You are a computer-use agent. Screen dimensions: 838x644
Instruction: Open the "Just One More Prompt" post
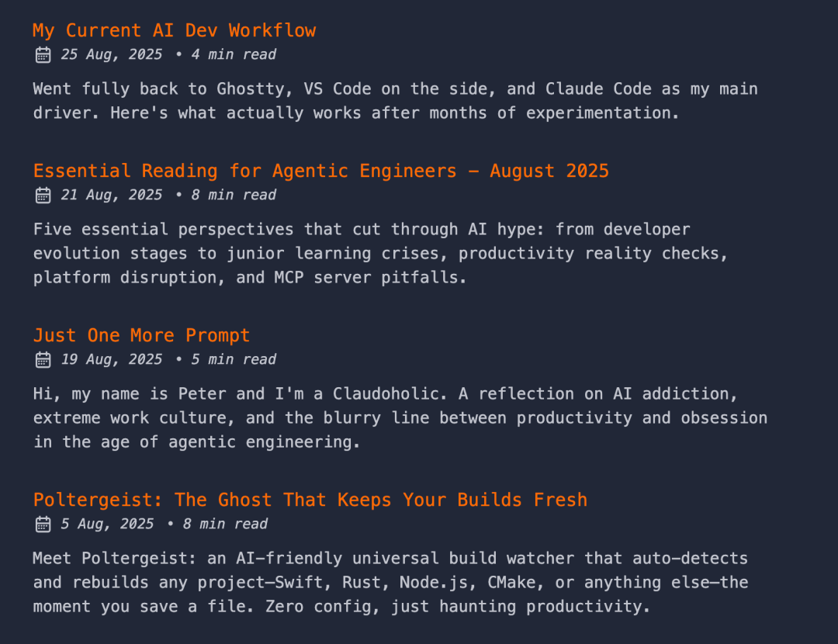click(x=141, y=335)
